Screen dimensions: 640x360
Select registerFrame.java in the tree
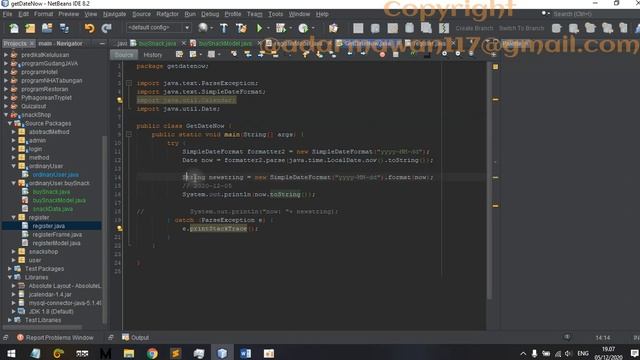pos(57,235)
